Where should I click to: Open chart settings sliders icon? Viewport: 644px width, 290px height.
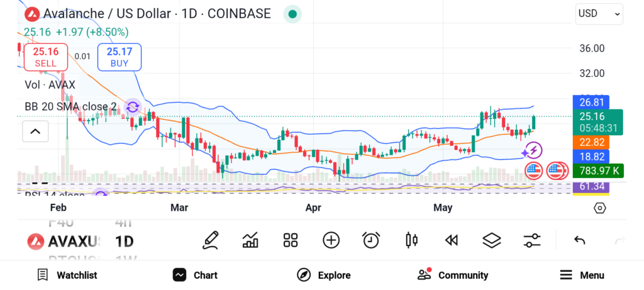pos(532,240)
